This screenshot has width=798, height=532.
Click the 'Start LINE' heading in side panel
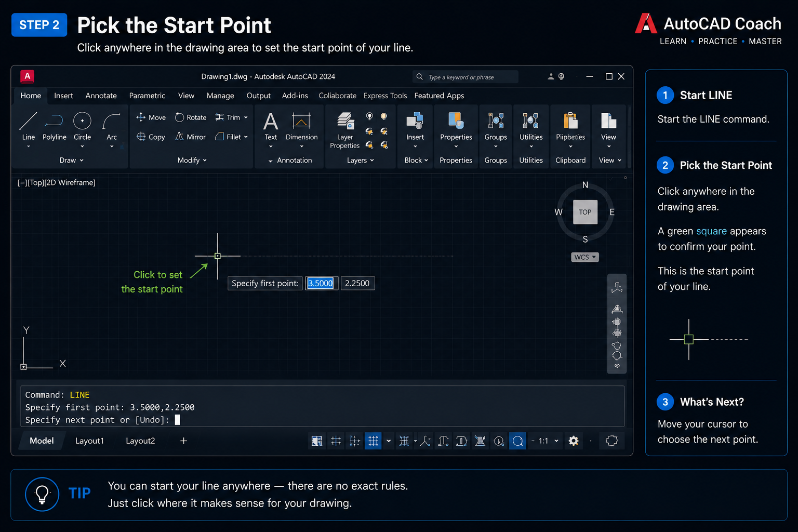click(706, 95)
